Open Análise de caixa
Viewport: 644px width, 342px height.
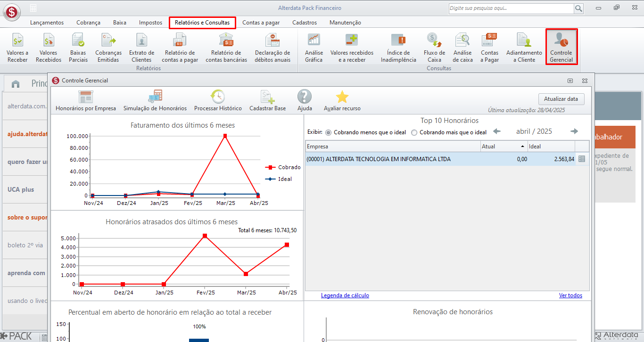point(463,48)
